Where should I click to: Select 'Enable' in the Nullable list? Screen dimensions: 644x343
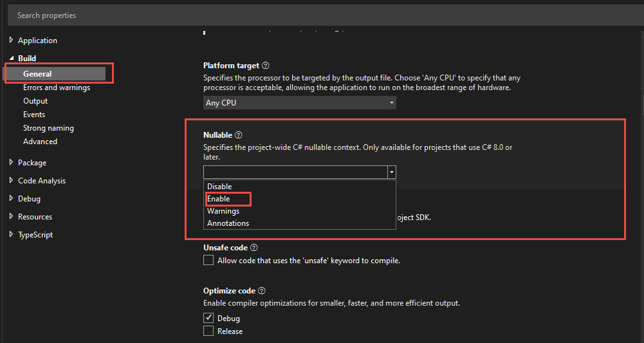coord(219,199)
